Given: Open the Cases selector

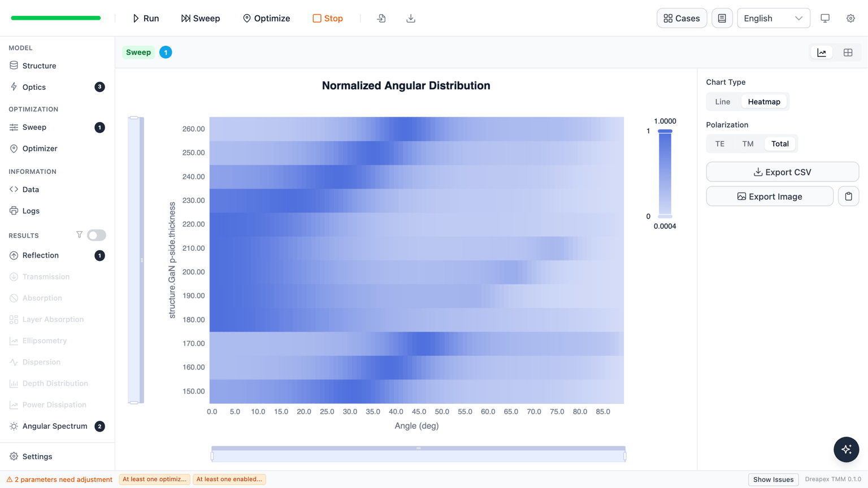Looking at the screenshot, I should point(682,18).
